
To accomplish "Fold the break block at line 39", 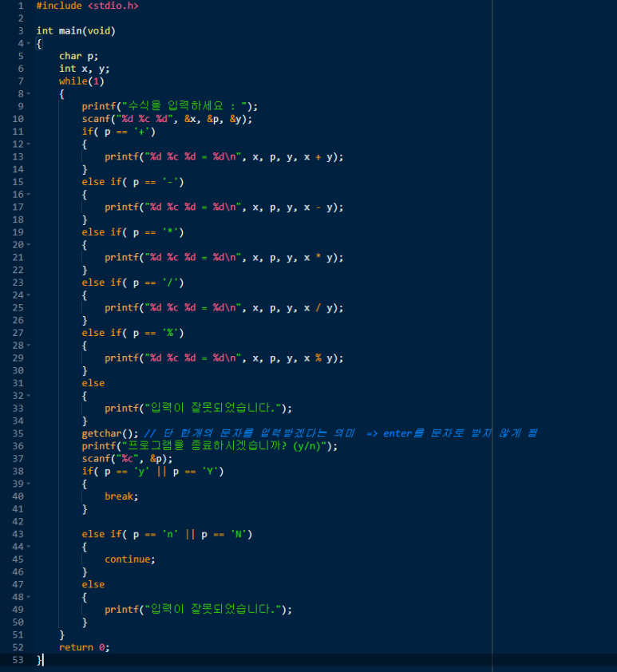I will pos(28,484).
